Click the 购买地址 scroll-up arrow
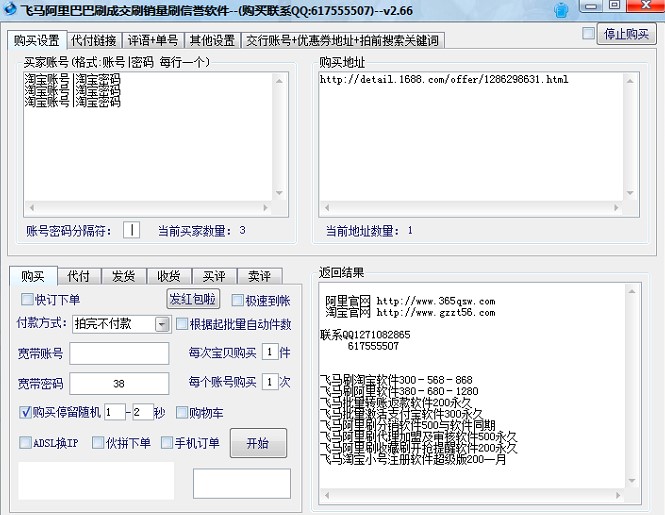Viewport: 665px width, 515px height. point(630,81)
